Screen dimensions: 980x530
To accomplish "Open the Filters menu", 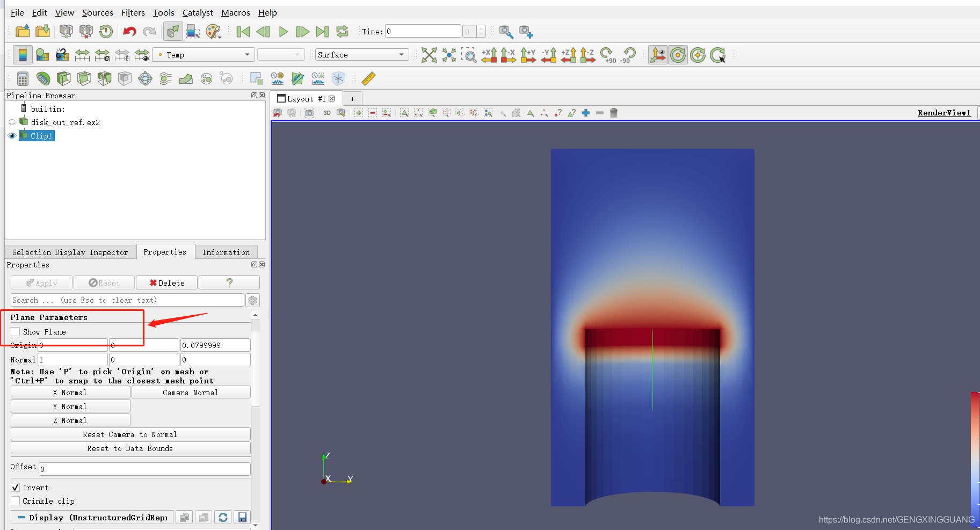I will pyautogui.click(x=133, y=13).
